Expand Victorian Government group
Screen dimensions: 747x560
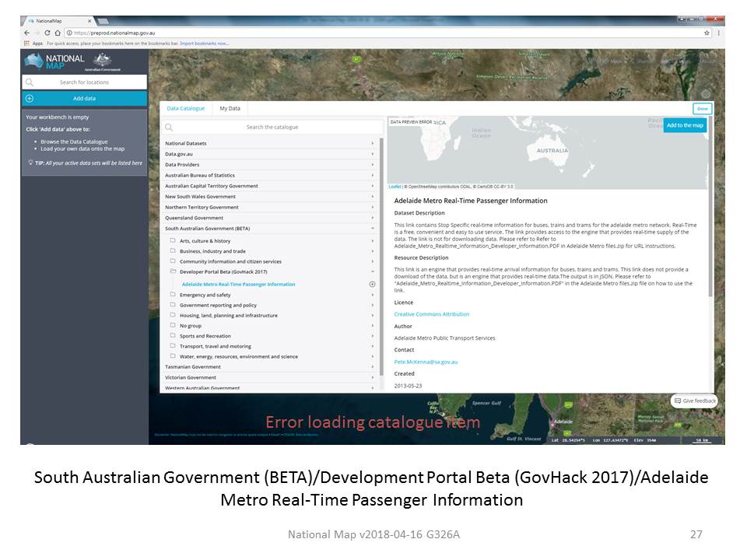pyautogui.click(x=270, y=377)
